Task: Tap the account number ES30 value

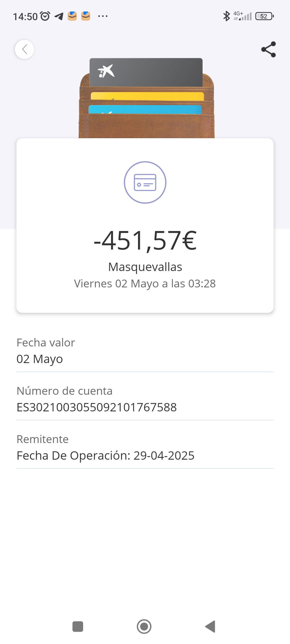Action: click(x=97, y=407)
